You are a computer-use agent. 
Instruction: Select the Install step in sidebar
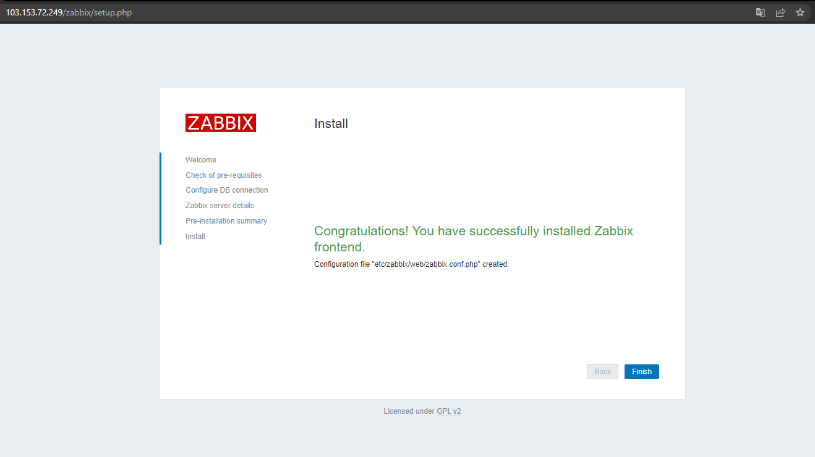195,236
